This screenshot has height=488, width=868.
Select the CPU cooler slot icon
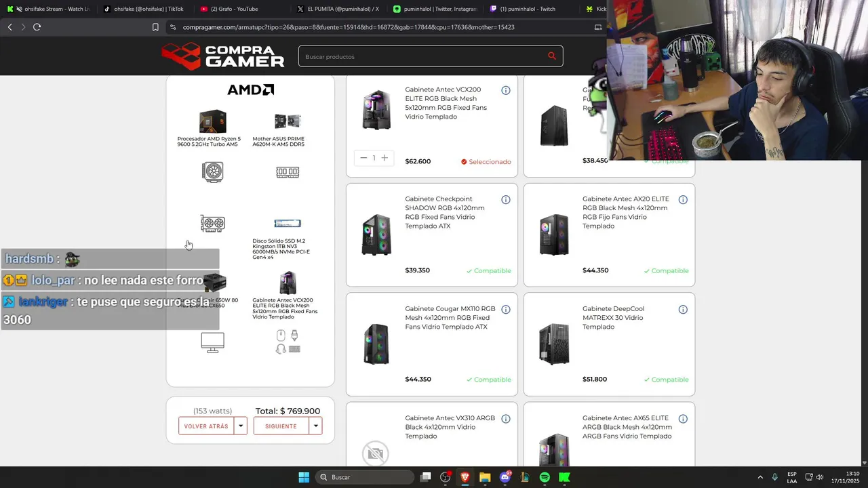(x=213, y=172)
